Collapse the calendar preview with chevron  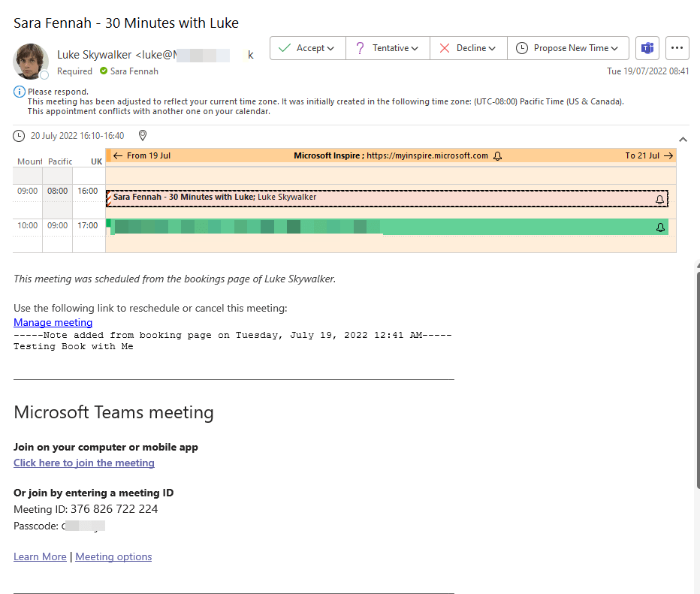[683, 139]
